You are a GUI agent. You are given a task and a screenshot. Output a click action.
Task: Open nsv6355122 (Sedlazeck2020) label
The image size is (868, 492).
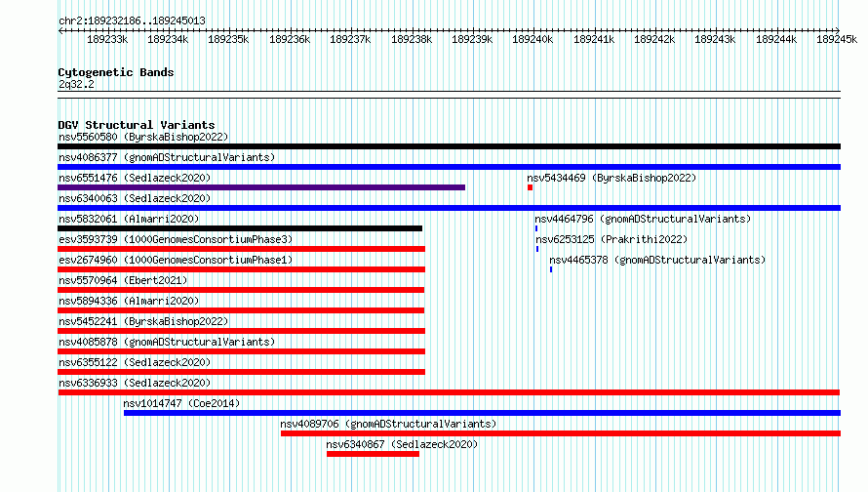(135, 362)
